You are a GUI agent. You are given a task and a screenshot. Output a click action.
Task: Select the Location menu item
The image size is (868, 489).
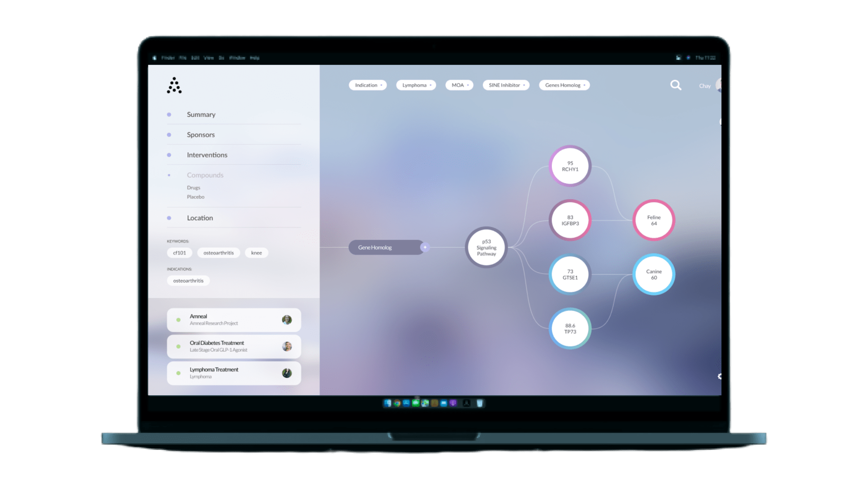coord(200,217)
